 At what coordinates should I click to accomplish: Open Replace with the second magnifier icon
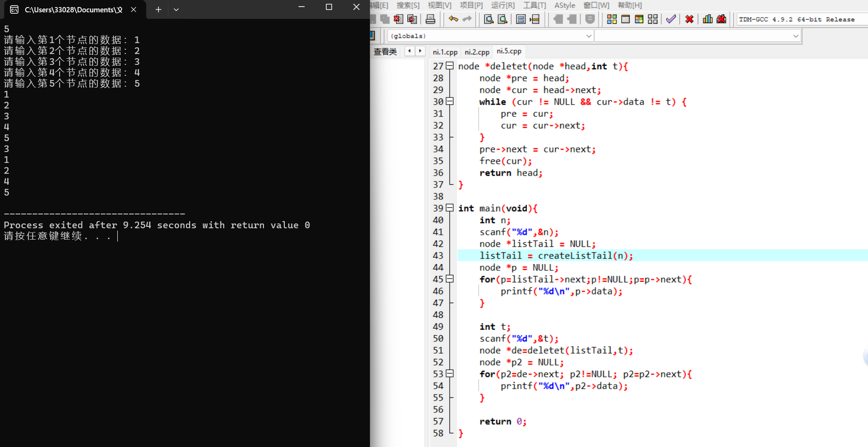pyautogui.click(x=502, y=19)
